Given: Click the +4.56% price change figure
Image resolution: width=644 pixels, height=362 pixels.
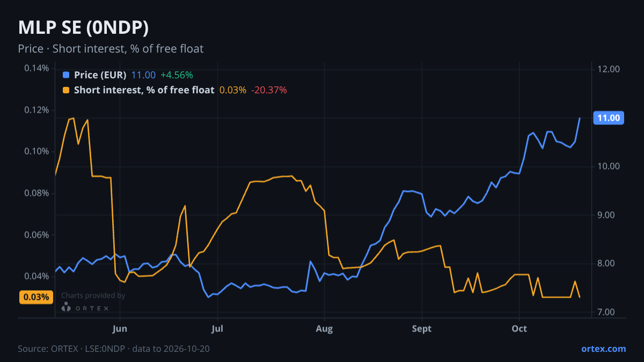Looking at the screenshot, I should click(x=177, y=75).
